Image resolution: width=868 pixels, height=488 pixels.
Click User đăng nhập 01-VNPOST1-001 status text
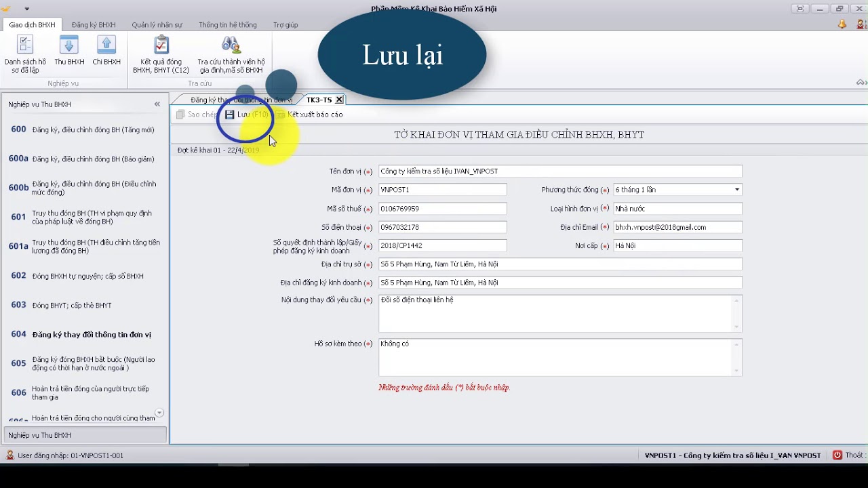[x=71, y=455]
